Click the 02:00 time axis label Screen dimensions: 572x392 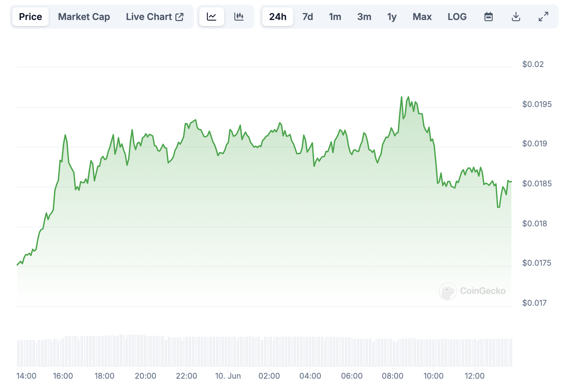(269, 376)
